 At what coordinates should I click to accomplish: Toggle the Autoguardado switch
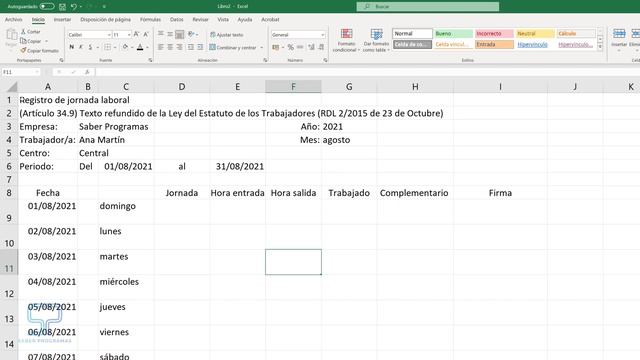click(x=47, y=7)
